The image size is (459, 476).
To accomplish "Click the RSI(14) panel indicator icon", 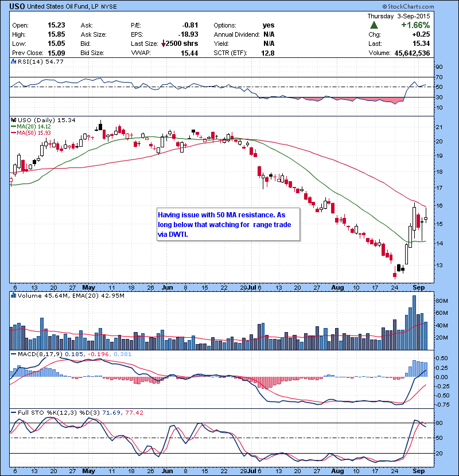I will coord(13,61).
